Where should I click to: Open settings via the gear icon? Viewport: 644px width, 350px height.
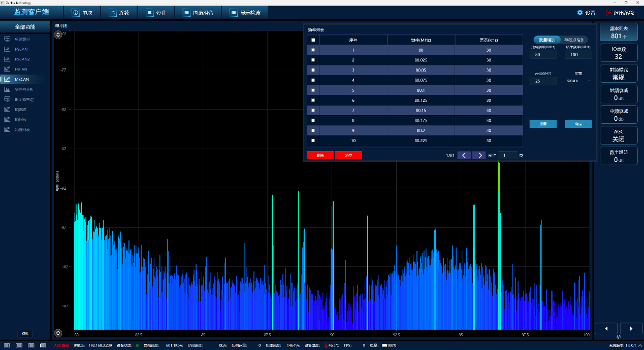[x=580, y=13]
